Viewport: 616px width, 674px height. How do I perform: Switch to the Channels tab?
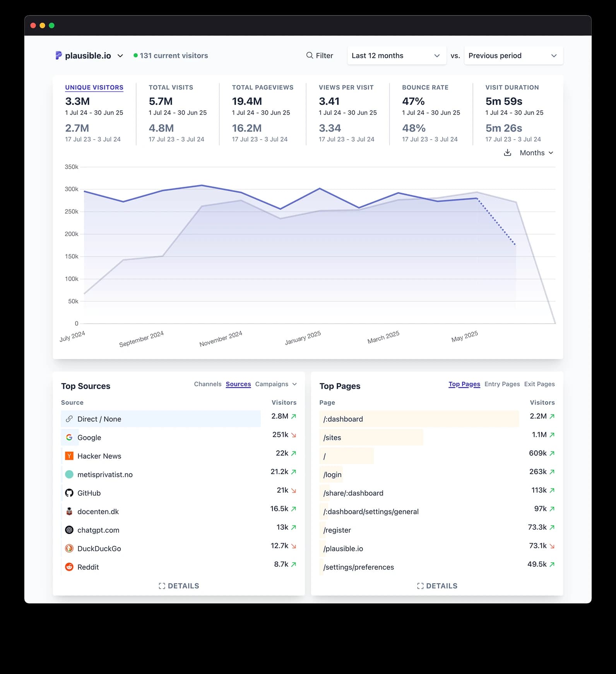pyautogui.click(x=208, y=384)
